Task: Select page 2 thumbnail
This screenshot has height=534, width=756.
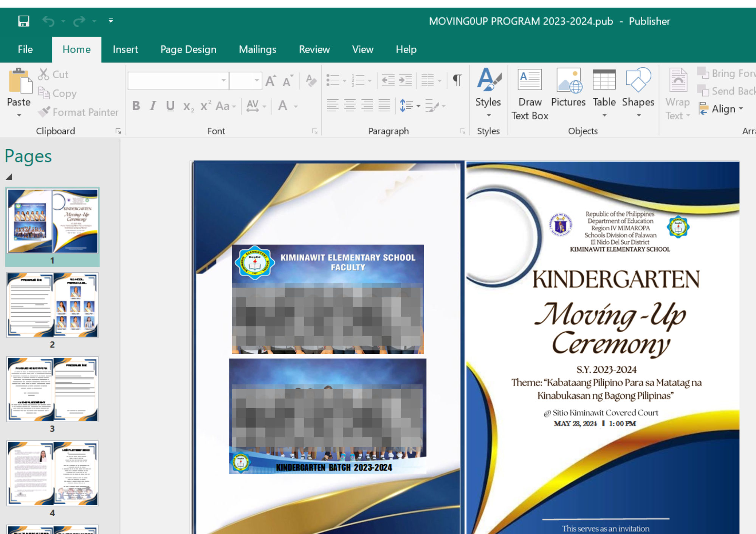Action: point(53,305)
